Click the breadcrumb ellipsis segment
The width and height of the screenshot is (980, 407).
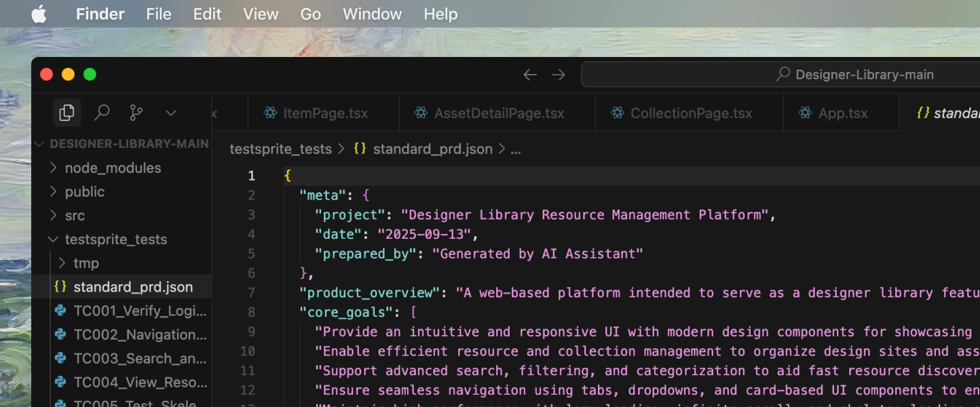[x=516, y=149]
